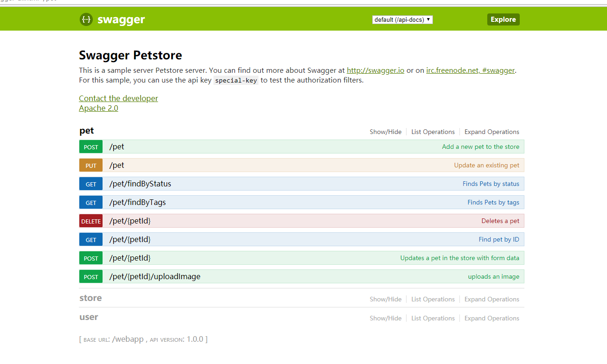Click 'Find pet by ID' description
The width and height of the screenshot is (607, 364).
[499, 239]
